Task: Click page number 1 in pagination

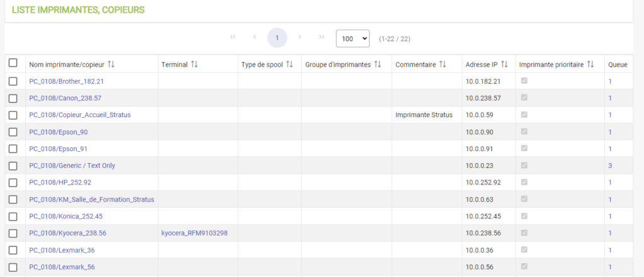Action: pos(277,38)
